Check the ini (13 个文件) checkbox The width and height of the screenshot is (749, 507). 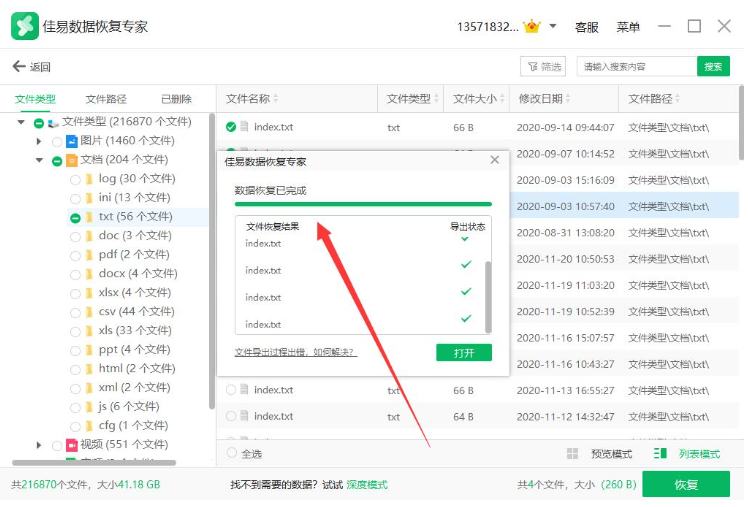75,199
